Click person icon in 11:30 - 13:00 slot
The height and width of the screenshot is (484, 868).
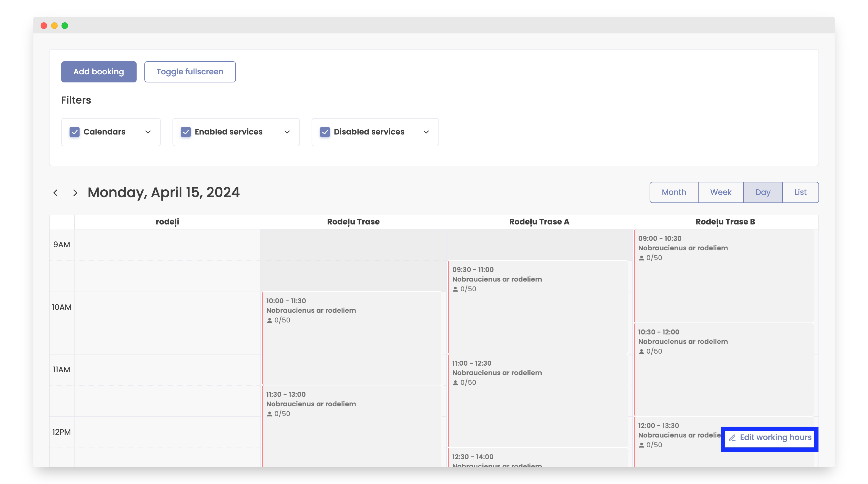[x=269, y=414]
